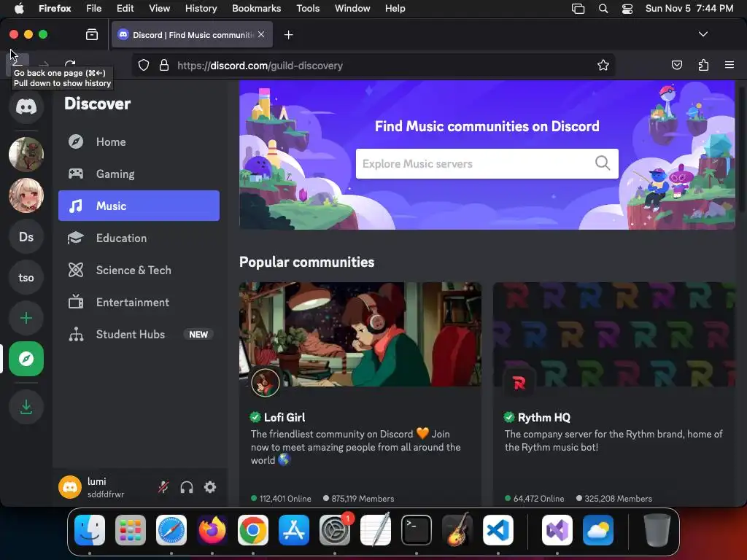Toggle microphone mute in user panel
The height and width of the screenshot is (560, 747).
(163, 487)
